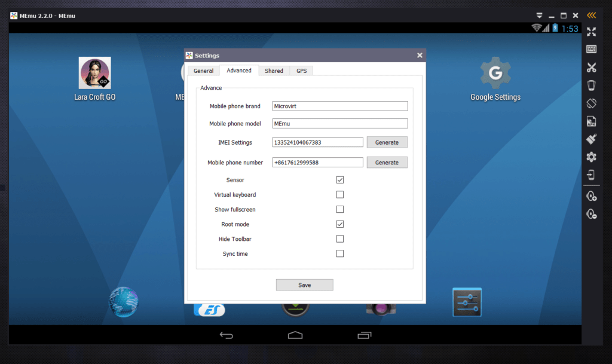Take a screenshot with the scissors icon
The width and height of the screenshot is (612, 364).
[591, 68]
